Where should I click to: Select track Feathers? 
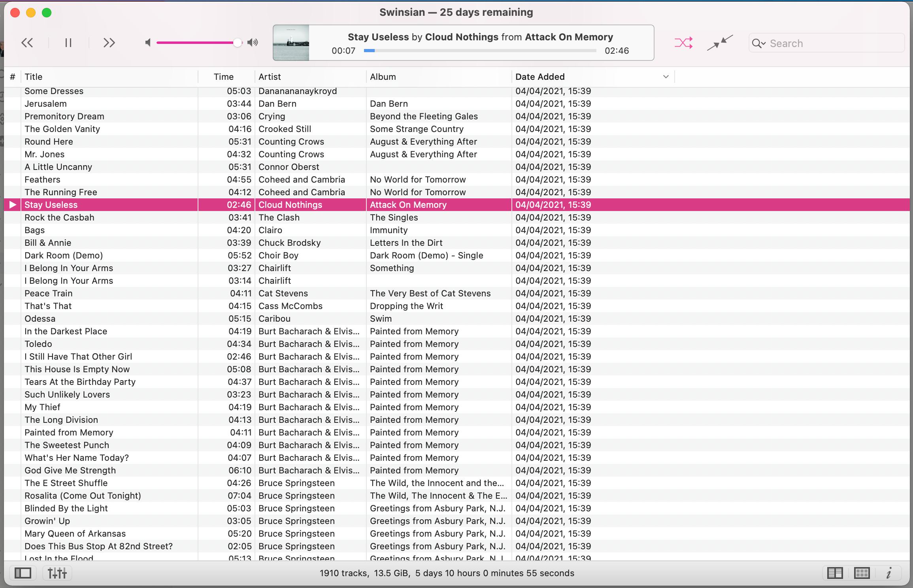(x=457, y=179)
